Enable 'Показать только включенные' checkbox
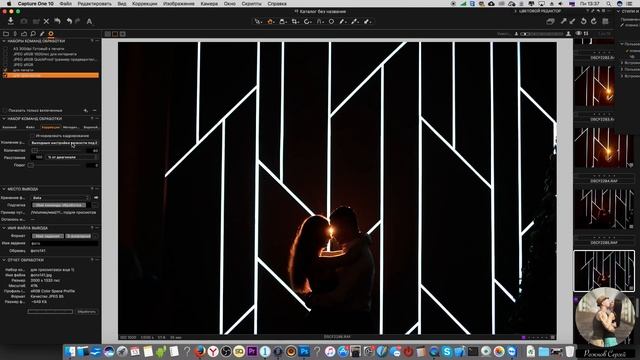The image size is (640, 360). (x=5, y=110)
